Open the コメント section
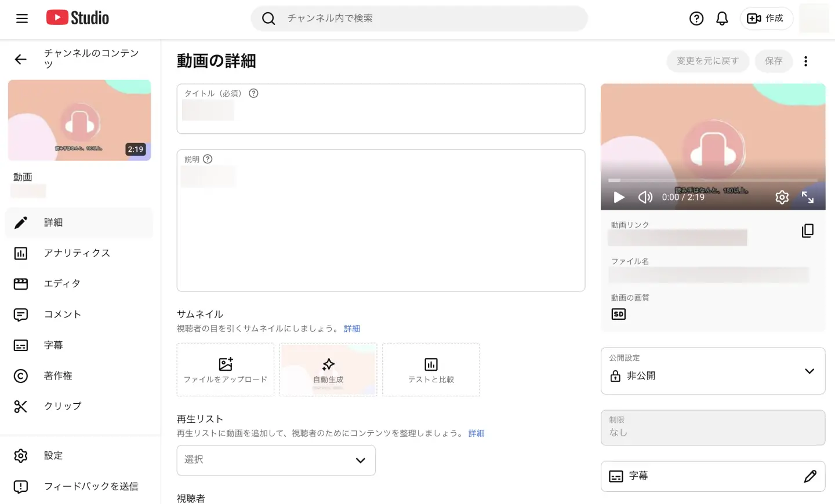 coord(20,314)
